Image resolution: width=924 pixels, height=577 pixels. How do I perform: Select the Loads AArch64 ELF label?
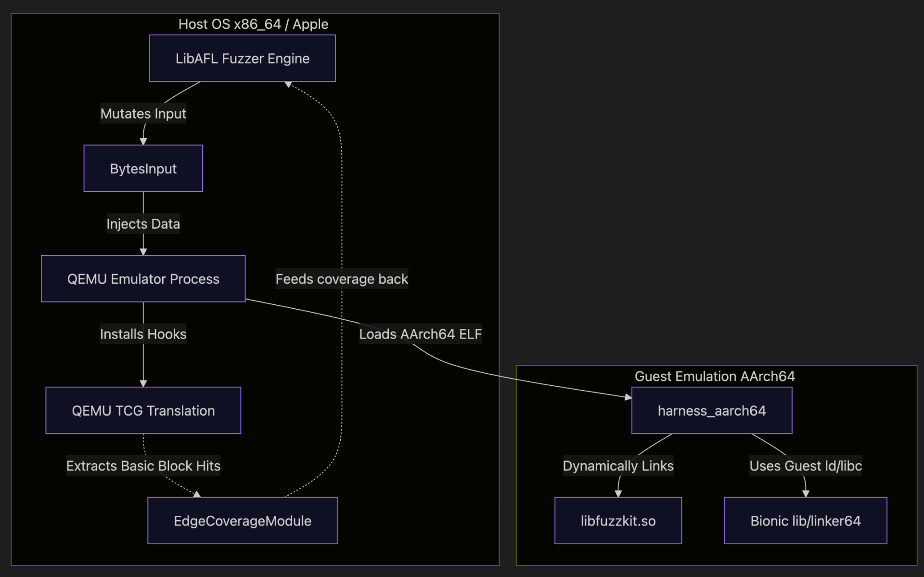[x=420, y=334]
